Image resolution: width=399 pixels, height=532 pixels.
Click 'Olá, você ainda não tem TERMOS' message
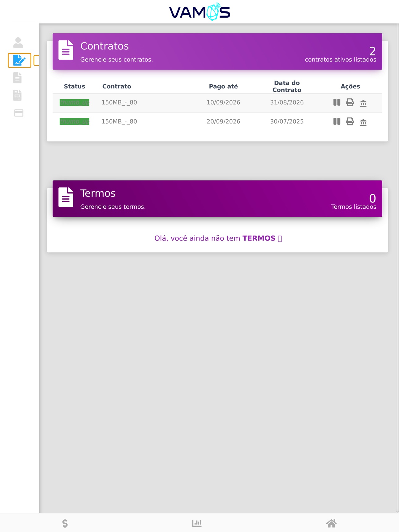click(218, 238)
